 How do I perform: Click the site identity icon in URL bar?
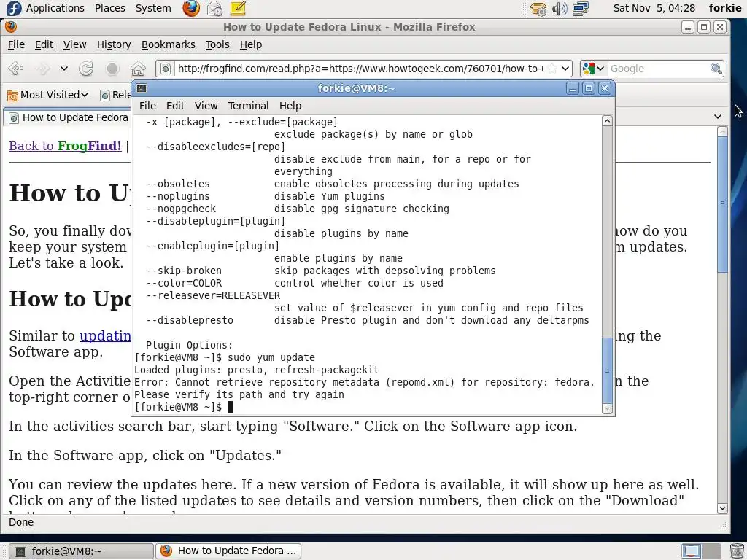click(x=165, y=69)
